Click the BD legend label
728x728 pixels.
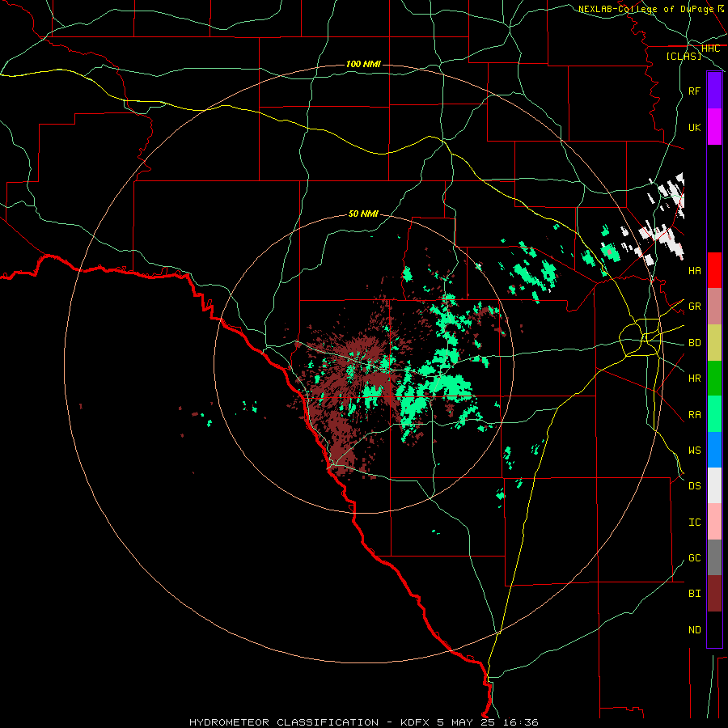[x=695, y=343]
